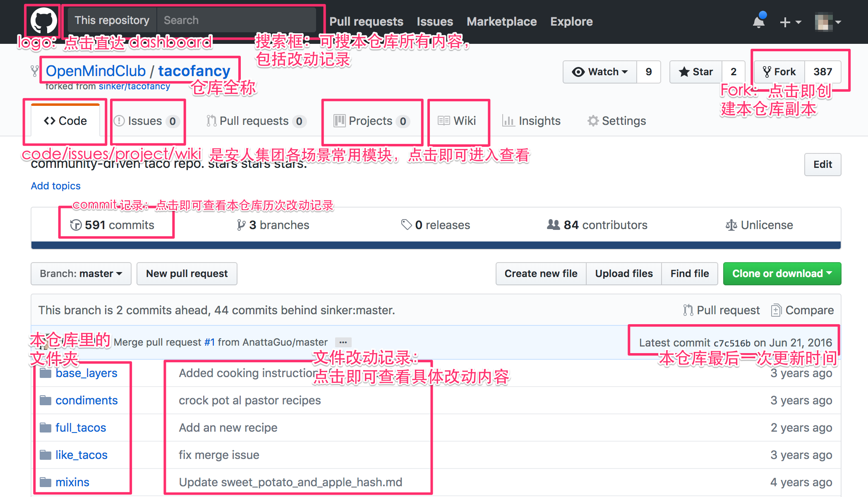
Task: Click the stargazers count 2
Action: click(734, 72)
